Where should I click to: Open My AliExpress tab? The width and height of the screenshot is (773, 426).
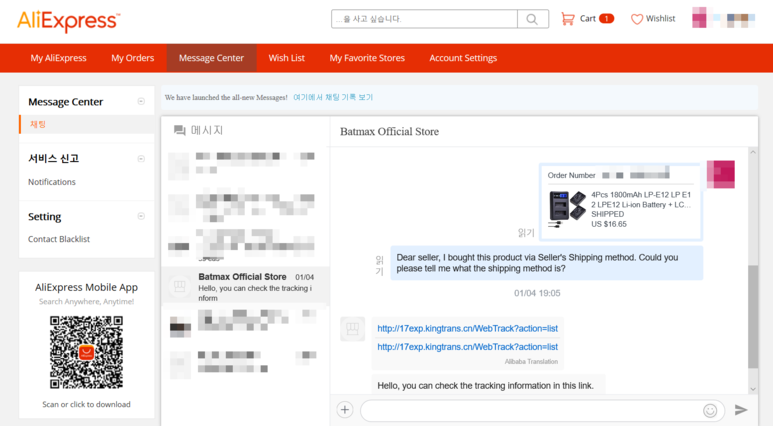point(58,58)
